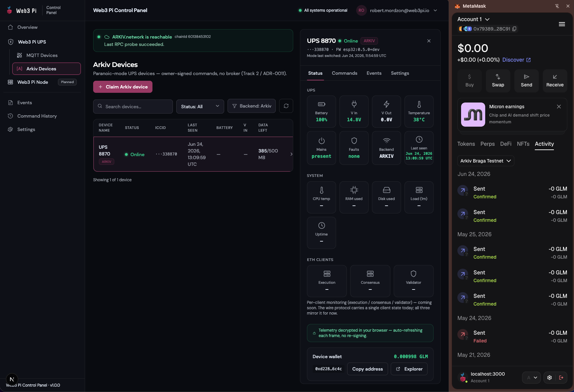This screenshot has height=392, width=574.
Task: Click the Battery 100% card
Action: coord(321,112)
